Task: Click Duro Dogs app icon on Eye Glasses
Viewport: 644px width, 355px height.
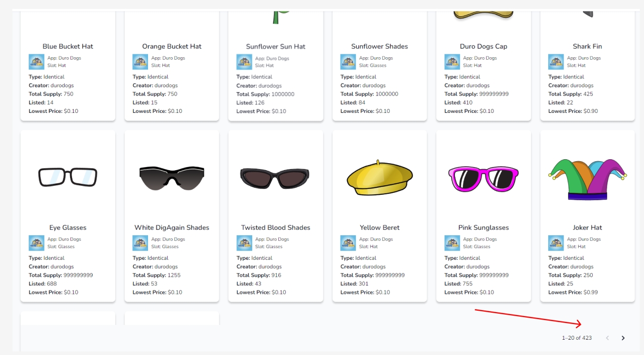Action: 37,243
